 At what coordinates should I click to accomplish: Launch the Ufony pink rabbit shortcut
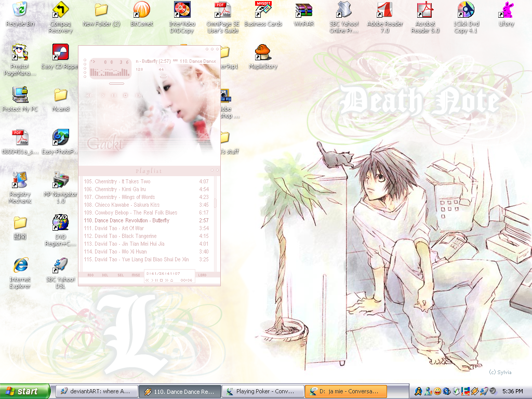click(x=506, y=14)
